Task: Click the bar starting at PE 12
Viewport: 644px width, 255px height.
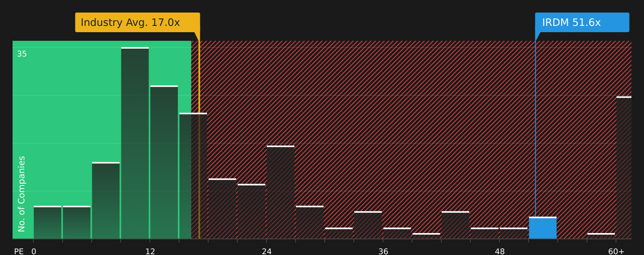Action: pos(164,162)
